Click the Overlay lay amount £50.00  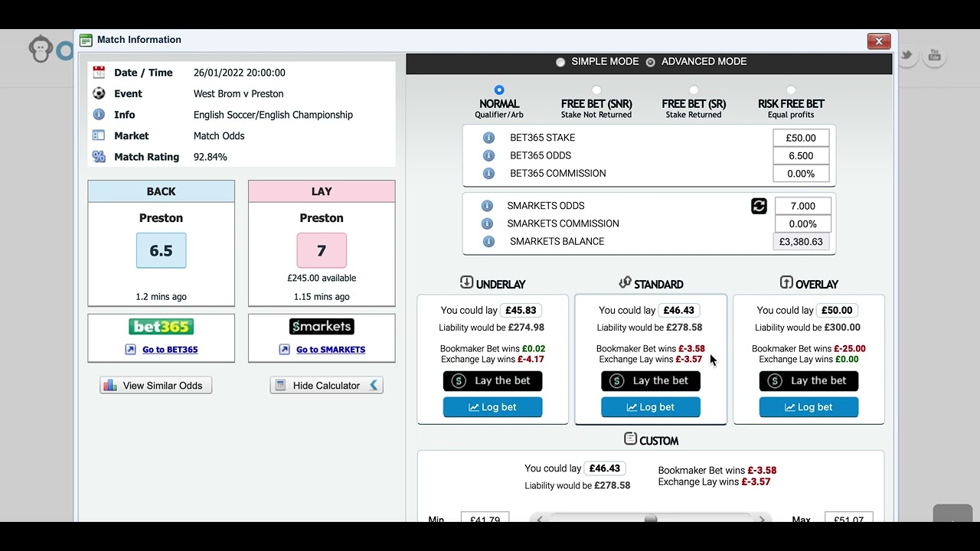(x=837, y=311)
